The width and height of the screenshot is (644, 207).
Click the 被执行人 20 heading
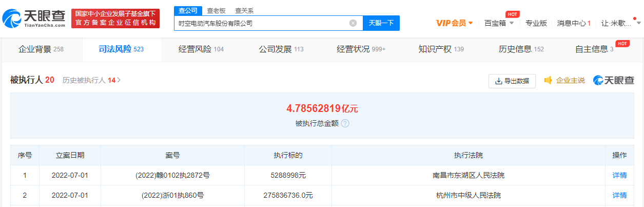[x=32, y=80]
